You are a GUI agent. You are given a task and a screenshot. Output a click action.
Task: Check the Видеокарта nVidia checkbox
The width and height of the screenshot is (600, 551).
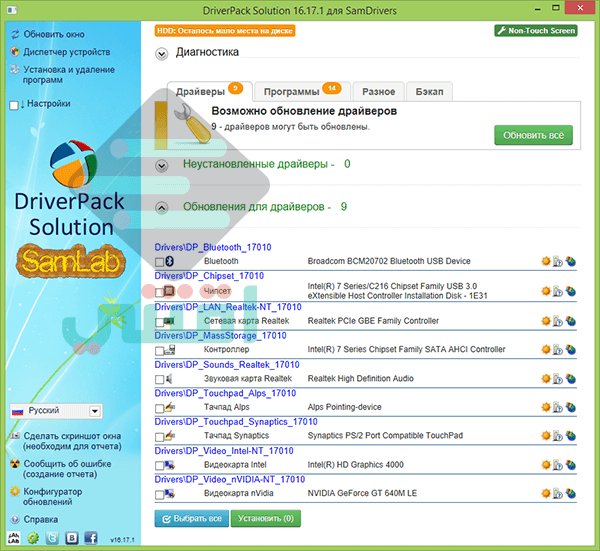click(x=159, y=495)
